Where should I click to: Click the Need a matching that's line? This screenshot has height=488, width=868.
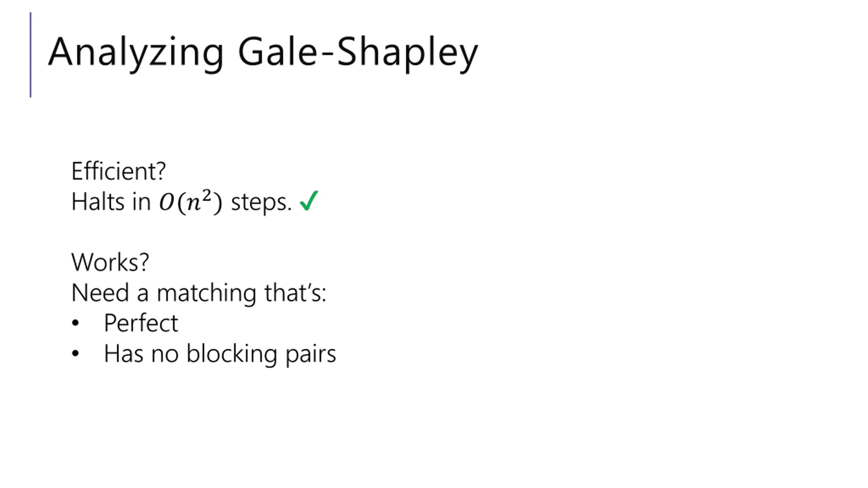pos(199,293)
